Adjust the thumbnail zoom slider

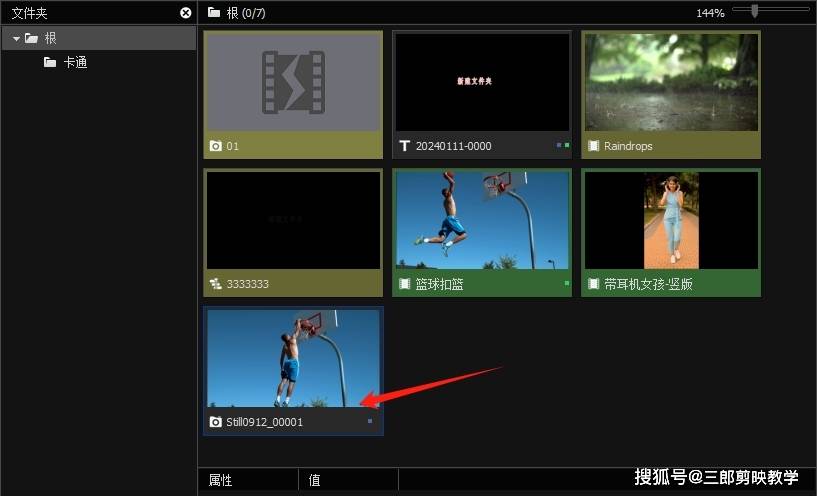pyautogui.click(x=755, y=11)
